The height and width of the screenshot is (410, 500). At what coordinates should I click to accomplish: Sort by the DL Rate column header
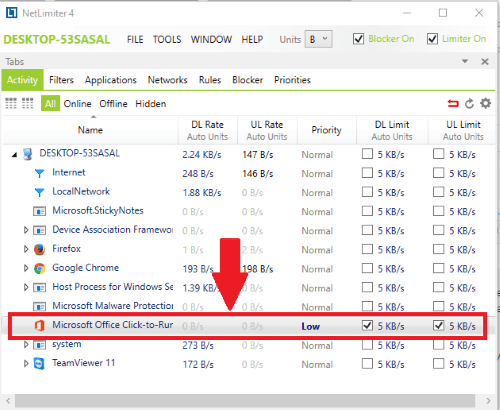[x=207, y=130]
